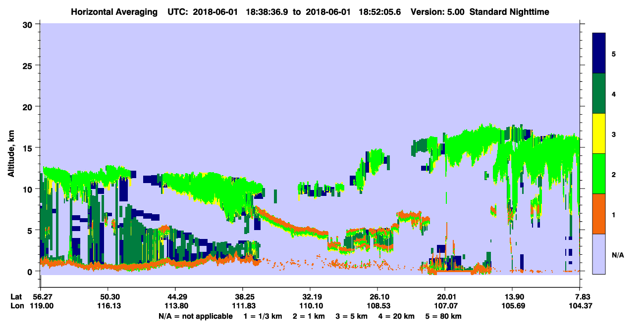Click longitude value 104.37

tap(580, 306)
